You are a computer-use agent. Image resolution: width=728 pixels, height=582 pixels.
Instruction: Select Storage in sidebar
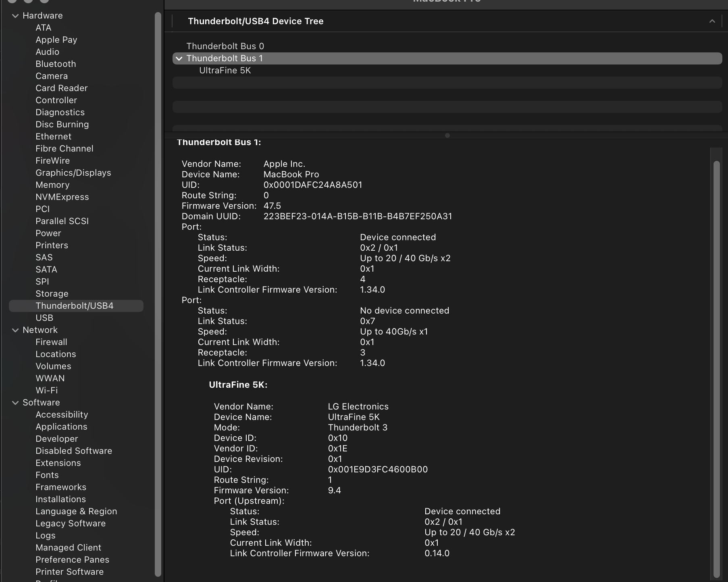click(x=52, y=294)
